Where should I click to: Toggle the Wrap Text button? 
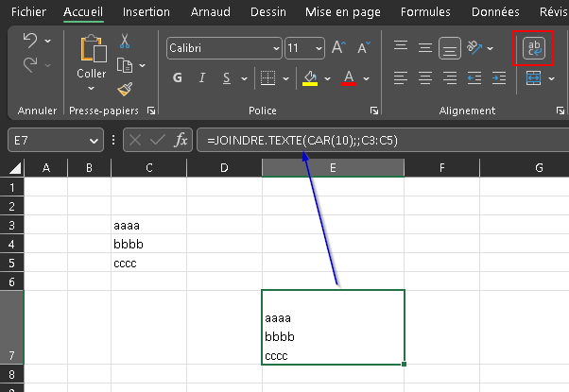pyautogui.click(x=534, y=48)
